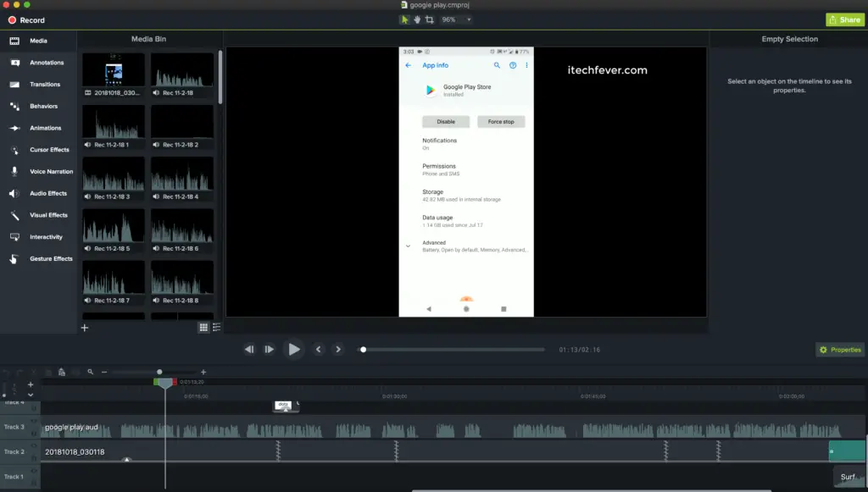Expand the chevron below add track
Screen dimensions: 868x492
click(31, 395)
